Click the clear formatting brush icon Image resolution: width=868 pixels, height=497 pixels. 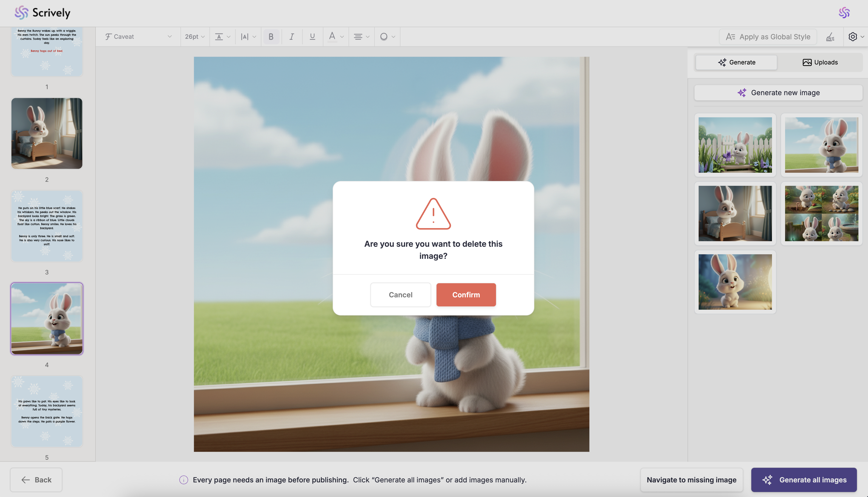coord(830,37)
